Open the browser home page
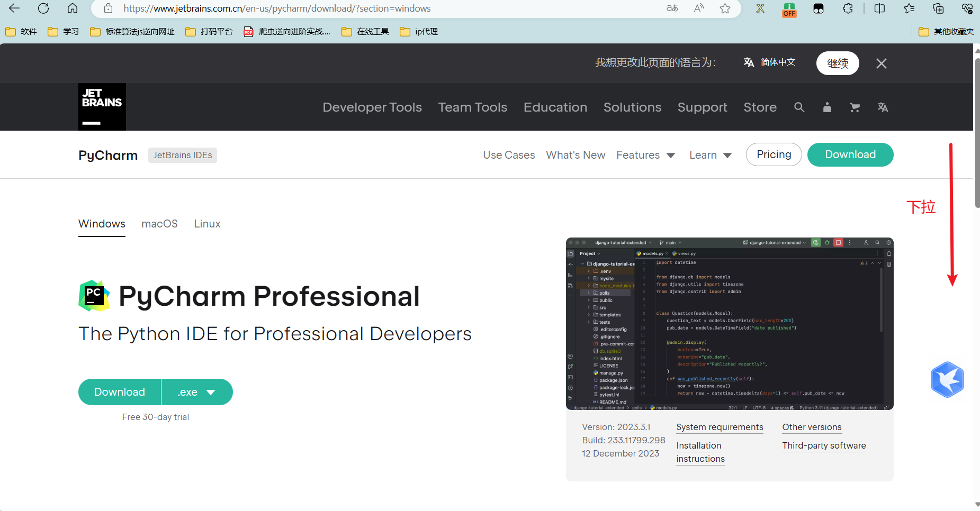Viewport: 980px width, 511px height. 73,8
